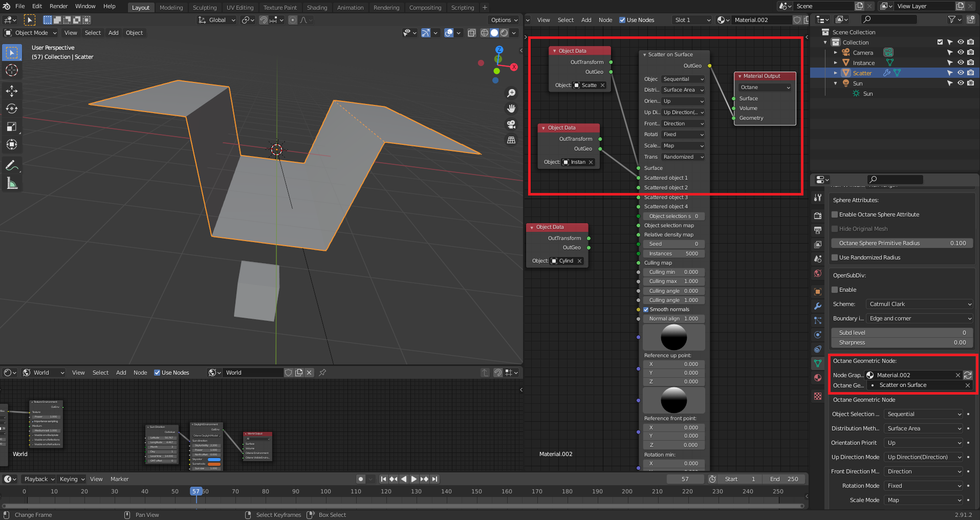Viewport: 980px width, 520px height.
Task: Activate the Rotate tool
Action: click(12, 109)
